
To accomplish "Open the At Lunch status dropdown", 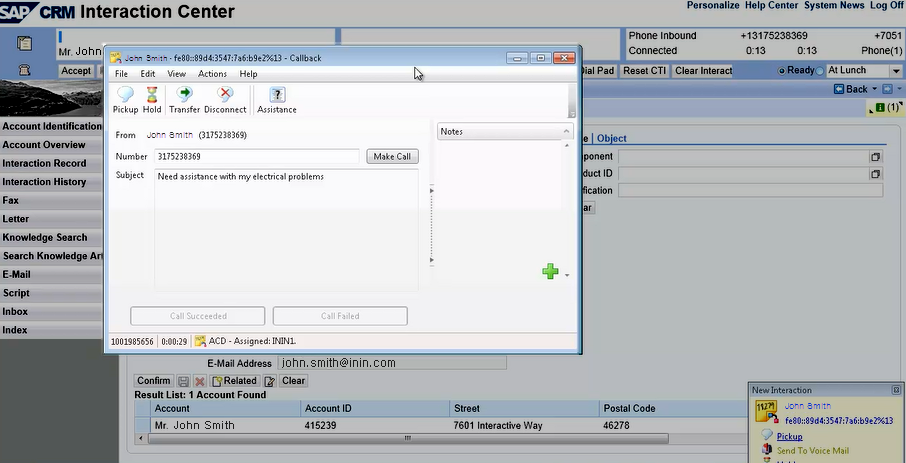I will [x=894, y=71].
